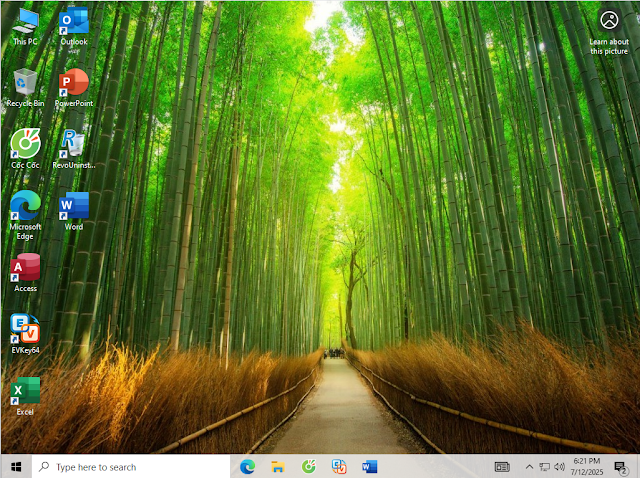Open the volume control in tray

pos(560,467)
